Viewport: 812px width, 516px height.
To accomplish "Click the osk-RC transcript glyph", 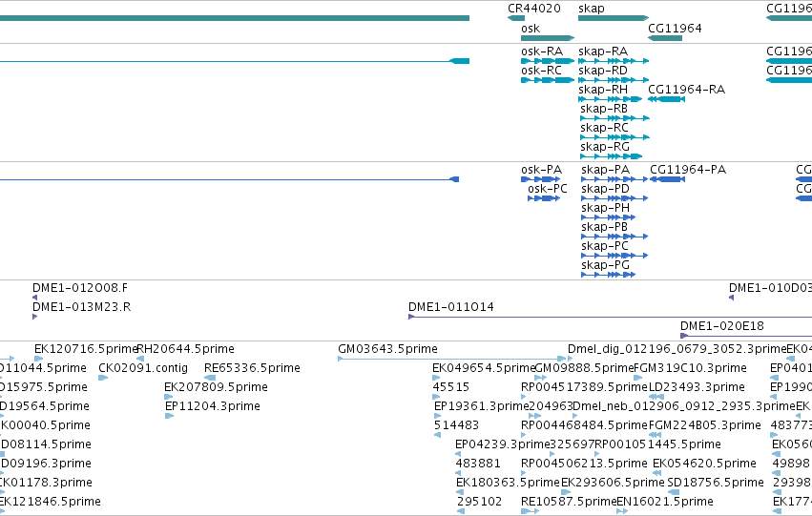I will point(548,80).
